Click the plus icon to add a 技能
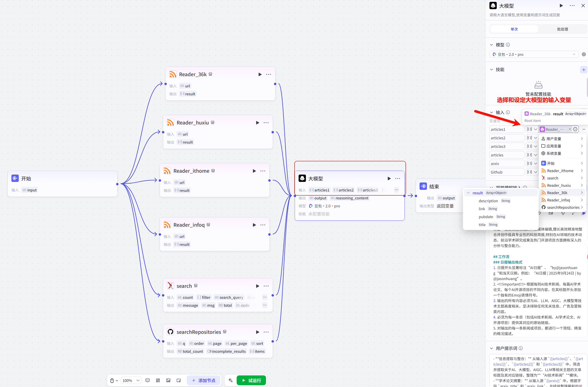588x387 pixels. (584, 70)
